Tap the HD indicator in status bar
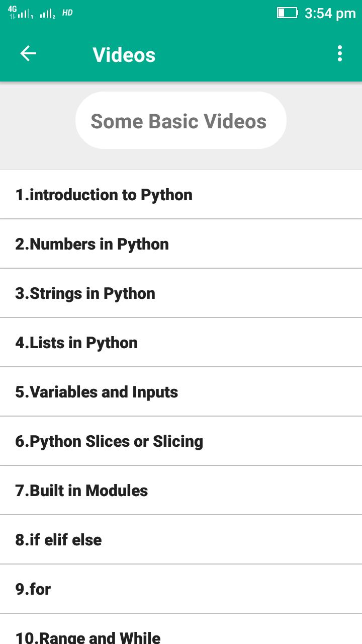The image size is (362, 644). point(67,13)
